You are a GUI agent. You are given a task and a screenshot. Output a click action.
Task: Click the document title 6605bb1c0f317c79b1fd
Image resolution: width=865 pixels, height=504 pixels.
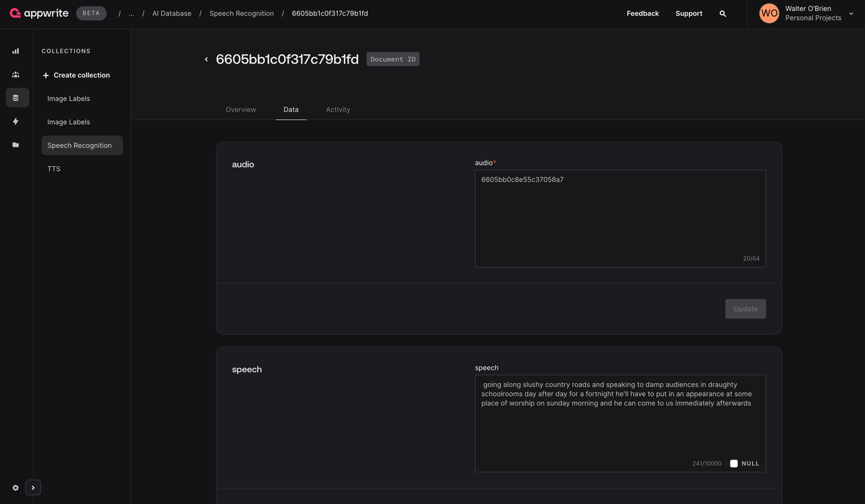(287, 59)
